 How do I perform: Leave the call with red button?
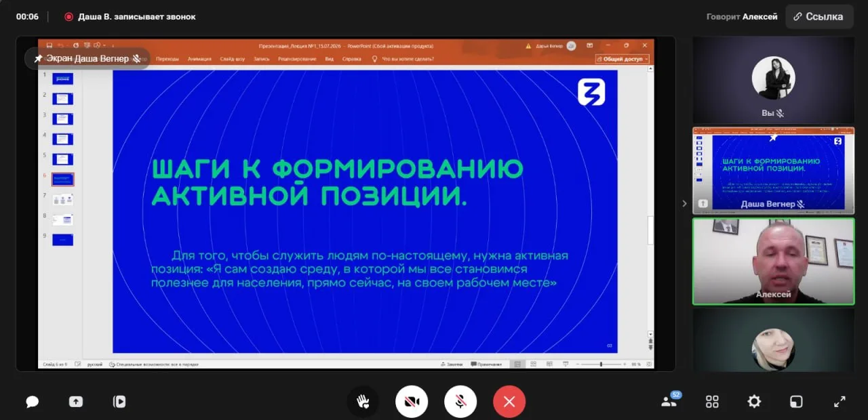[509, 402]
